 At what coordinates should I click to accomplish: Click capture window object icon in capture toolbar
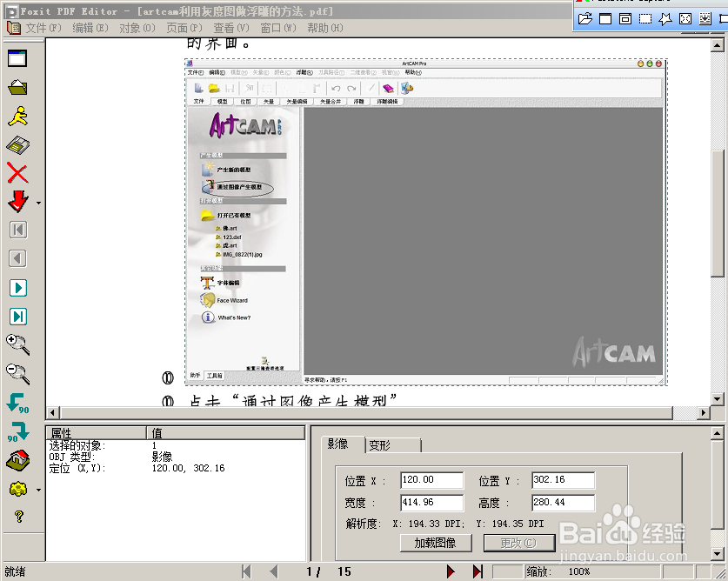(x=625, y=18)
